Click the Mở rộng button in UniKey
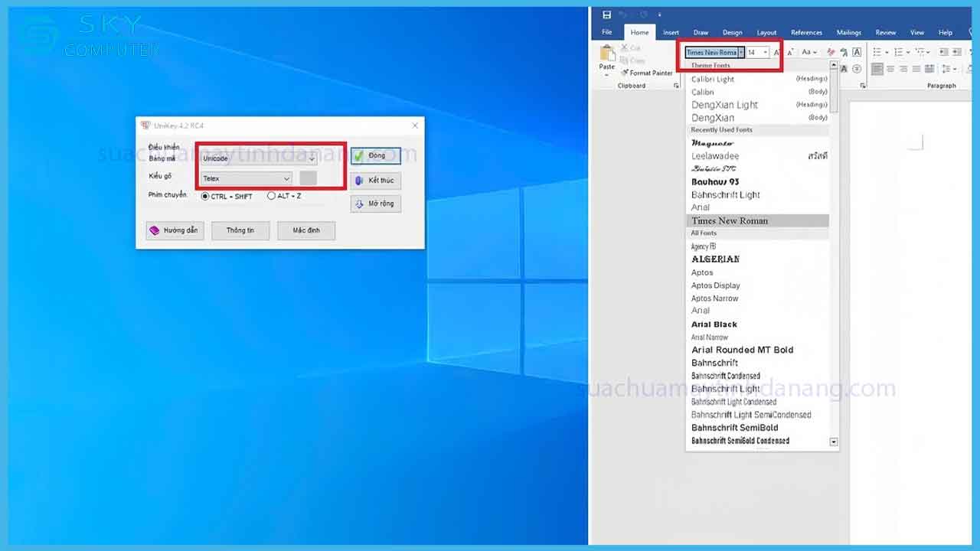This screenshot has height=551, width=980. point(375,204)
